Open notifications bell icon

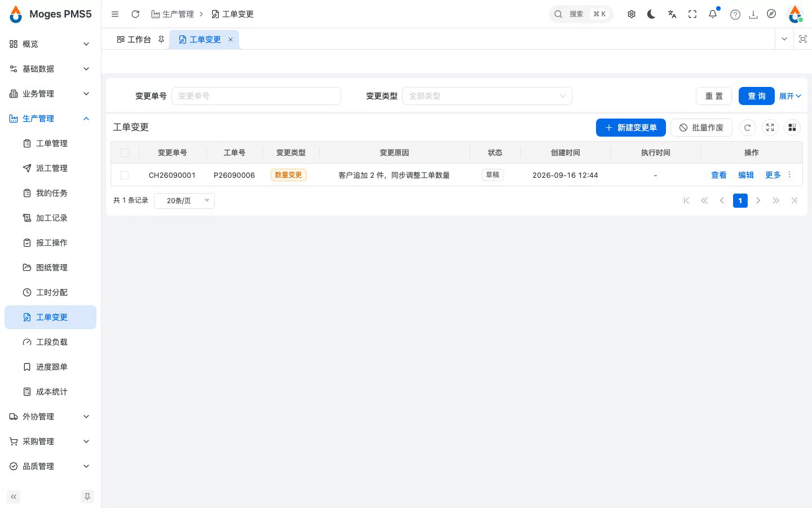713,14
